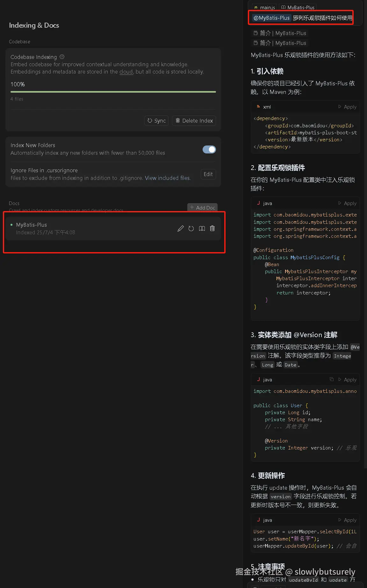This screenshot has width=367, height=588.
Task: Click the chat panel scrollbar
Action: click(365, 234)
